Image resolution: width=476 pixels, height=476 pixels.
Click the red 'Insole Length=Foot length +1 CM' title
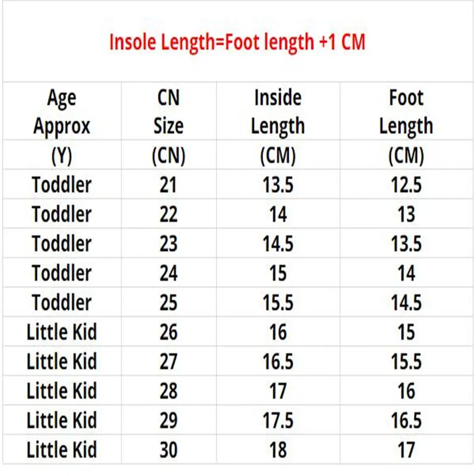point(237,42)
